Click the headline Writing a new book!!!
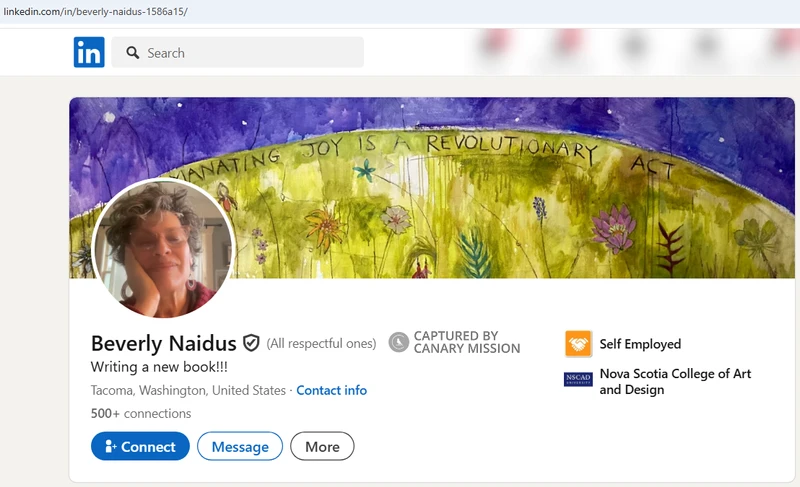 pos(159,367)
